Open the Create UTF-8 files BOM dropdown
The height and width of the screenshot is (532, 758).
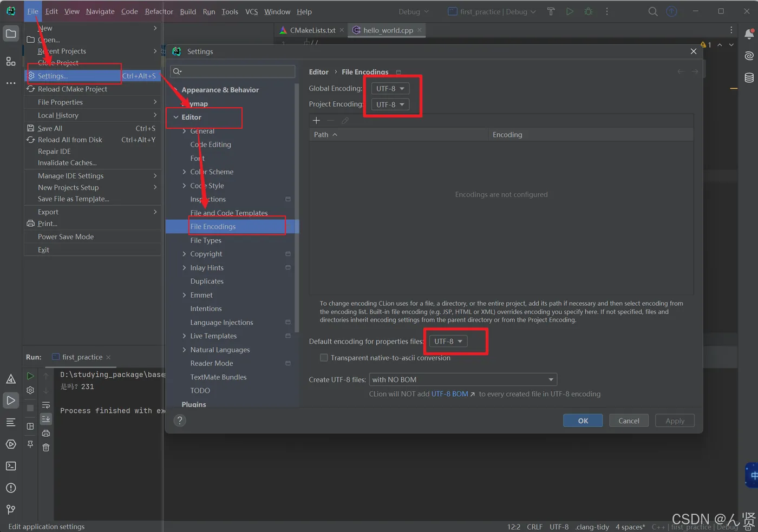tap(463, 379)
